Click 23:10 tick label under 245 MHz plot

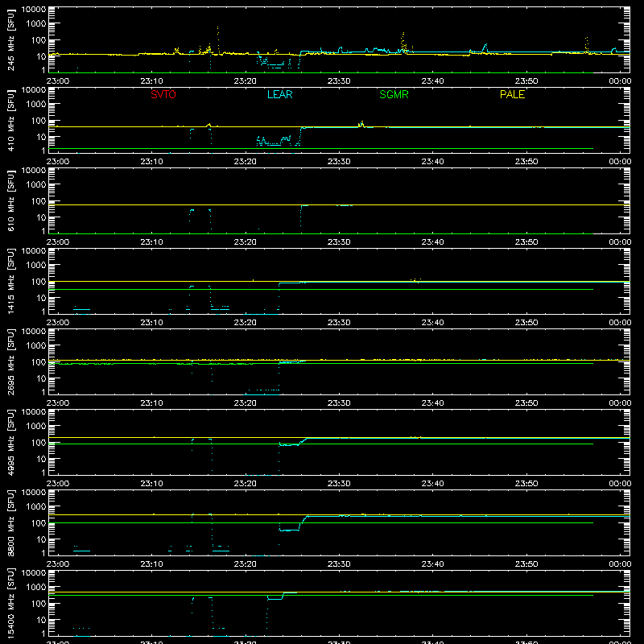(x=151, y=81)
